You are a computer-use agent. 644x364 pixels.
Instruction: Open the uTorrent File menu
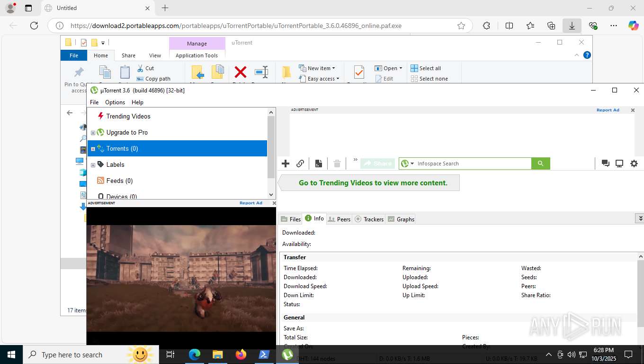tap(94, 102)
